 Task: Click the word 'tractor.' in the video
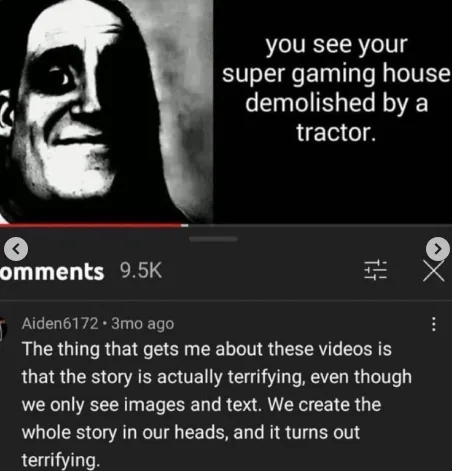[336, 132]
